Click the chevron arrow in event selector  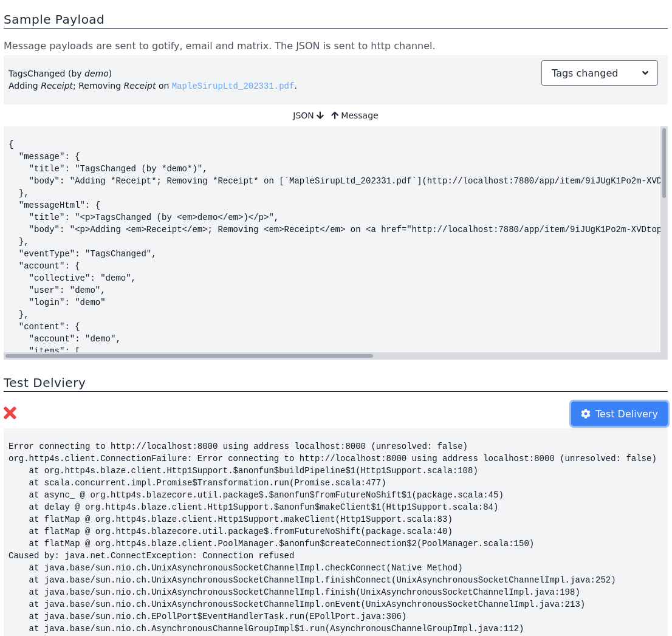point(645,73)
